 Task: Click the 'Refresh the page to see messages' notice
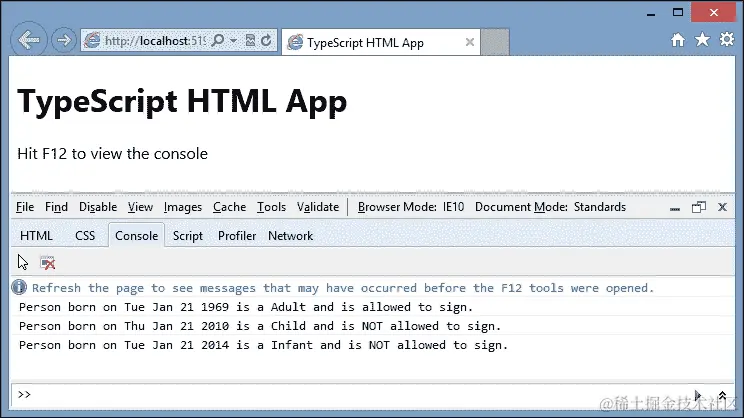(x=343, y=288)
